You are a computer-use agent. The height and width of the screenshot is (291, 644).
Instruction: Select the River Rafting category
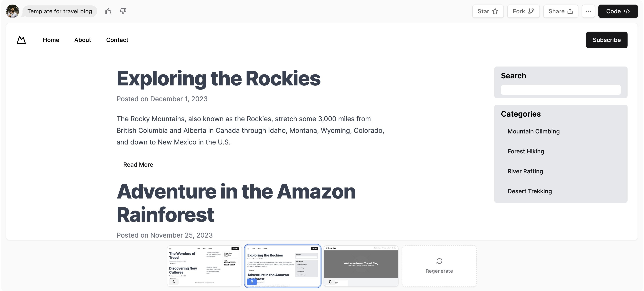click(525, 171)
